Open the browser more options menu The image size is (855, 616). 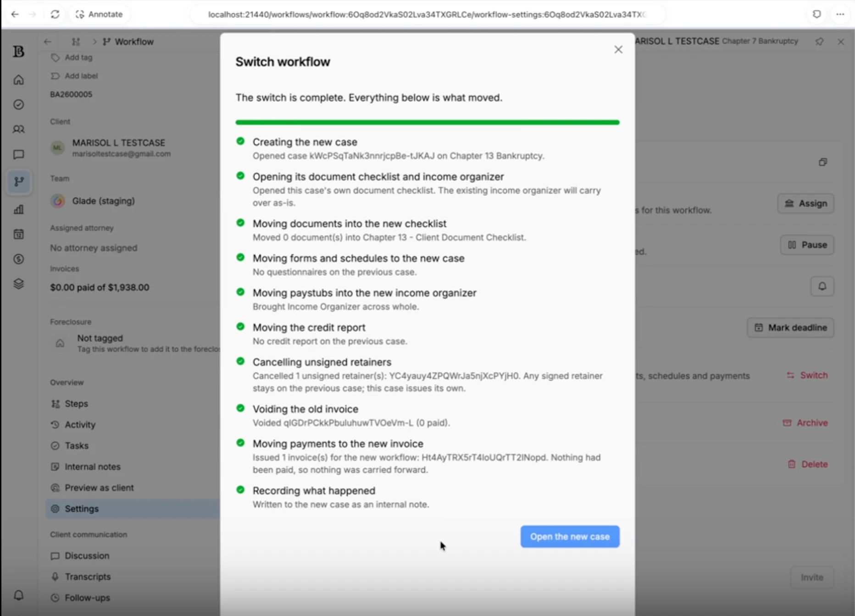(840, 14)
